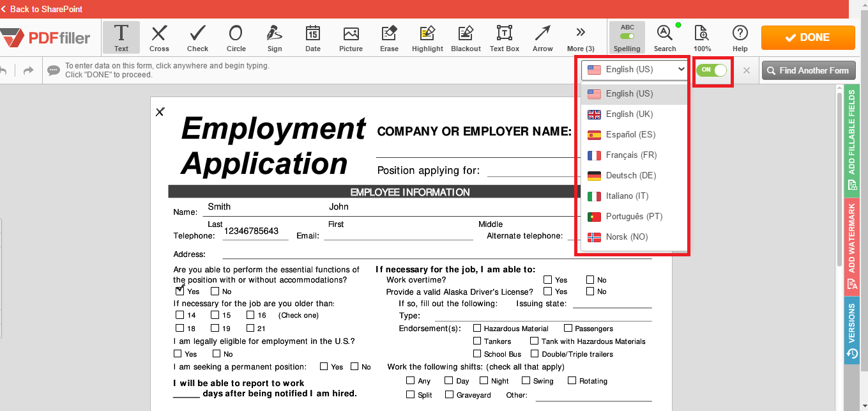Viewport: 868px width, 411px height.
Task: Go Back to SharePoint
Action: click(42, 9)
